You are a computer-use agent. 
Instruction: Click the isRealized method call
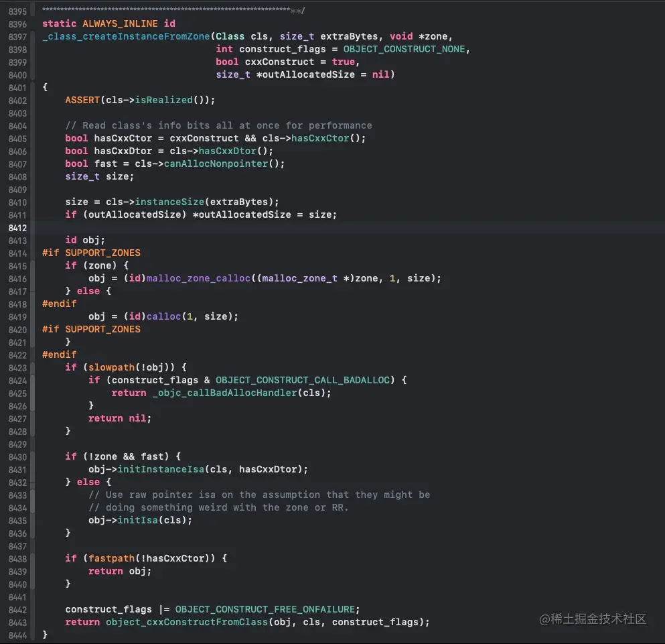point(163,101)
